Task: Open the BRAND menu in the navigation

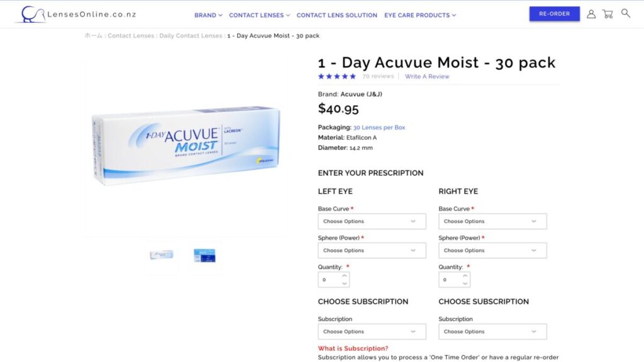Action: click(x=208, y=14)
